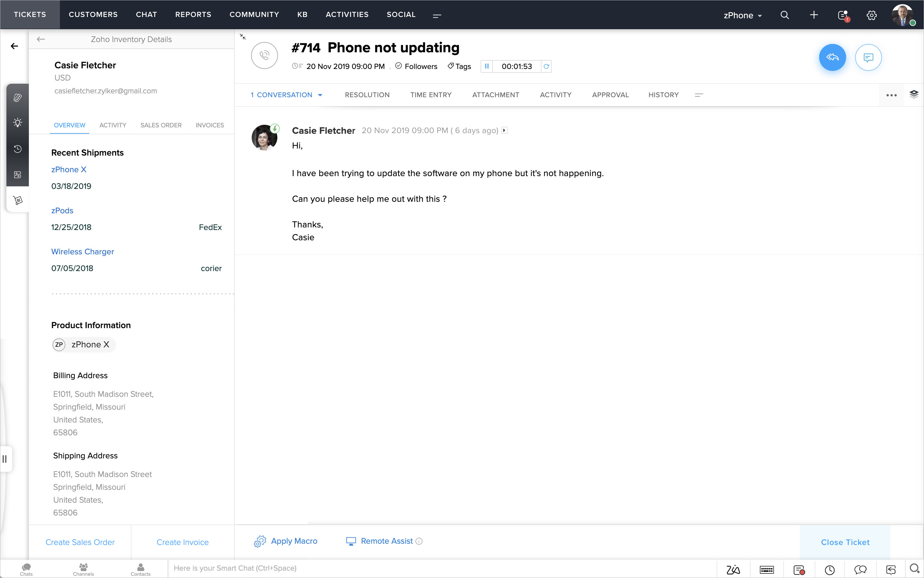Expand message details arrow beside timestamp
Screen dimensions: 924x578
click(504, 130)
